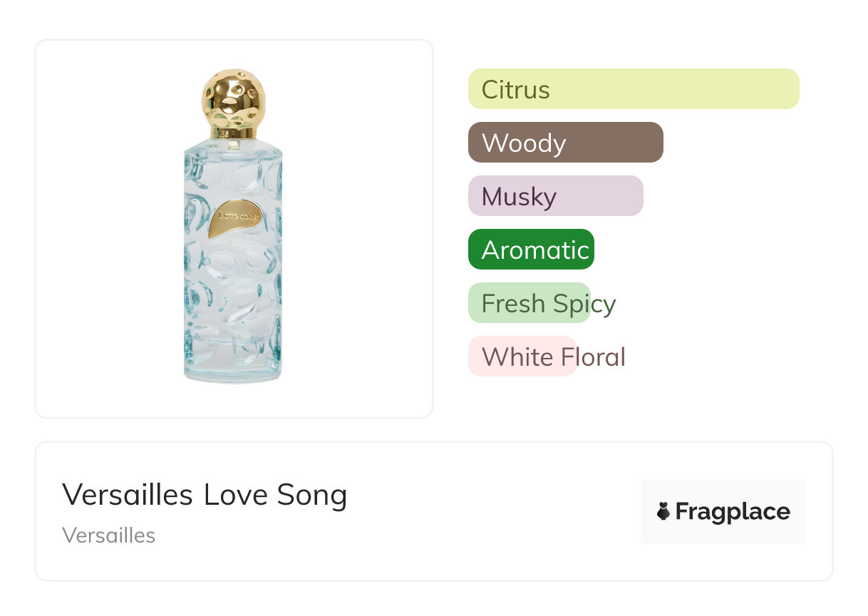Click the perfume bottle product image
The image size is (868, 616).
pos(233,228)
